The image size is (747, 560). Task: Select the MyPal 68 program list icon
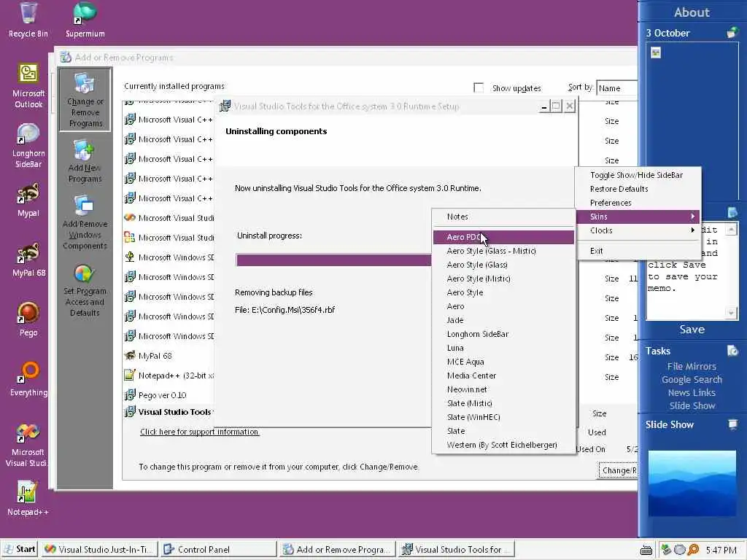pyautogui.click(x=130, y=355)
